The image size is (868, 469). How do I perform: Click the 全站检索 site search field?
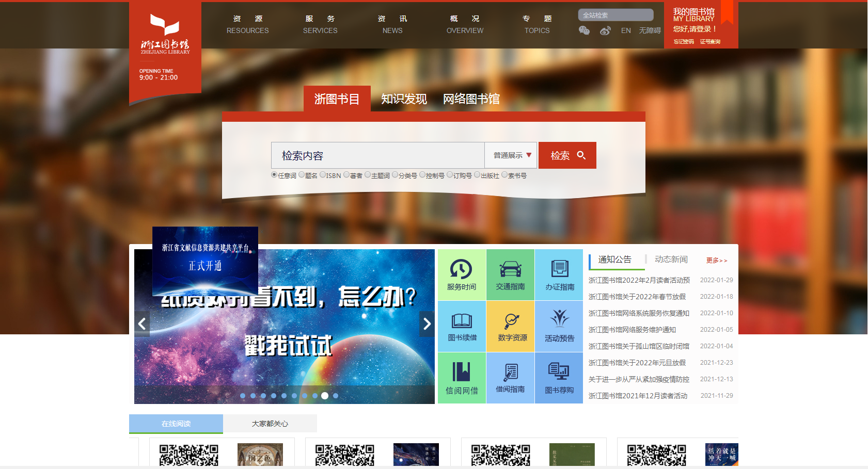click(x=616, y=15)
